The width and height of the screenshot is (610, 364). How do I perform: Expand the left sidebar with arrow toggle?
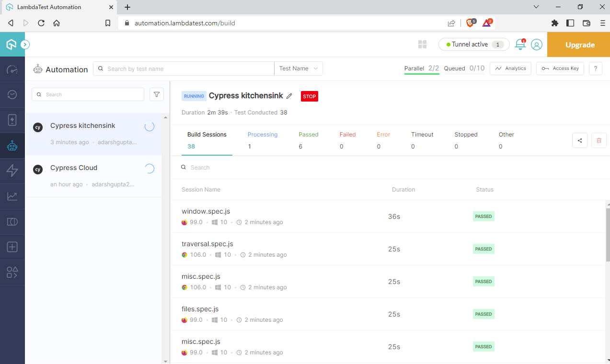pyautogui.click(x=25, y=45)
